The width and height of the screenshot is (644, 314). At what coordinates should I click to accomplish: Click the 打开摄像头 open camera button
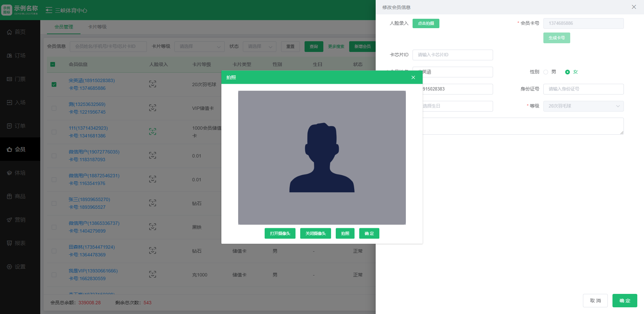coord(280,234)
